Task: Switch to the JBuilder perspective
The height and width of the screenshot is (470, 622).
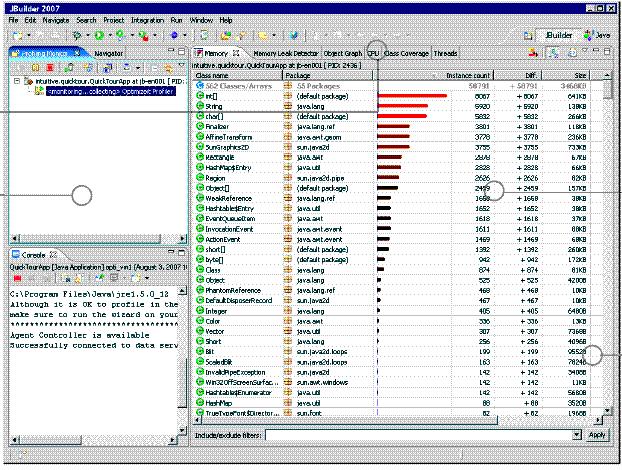Action: [557, 35]
